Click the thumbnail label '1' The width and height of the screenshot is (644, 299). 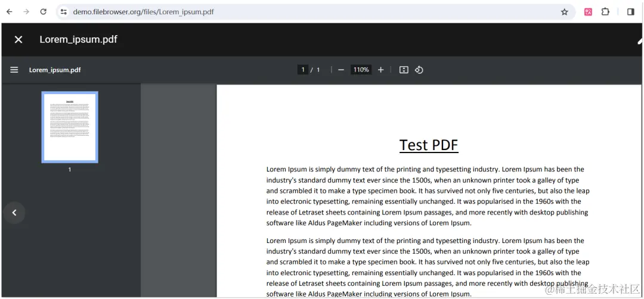click(x=70, y=169)
